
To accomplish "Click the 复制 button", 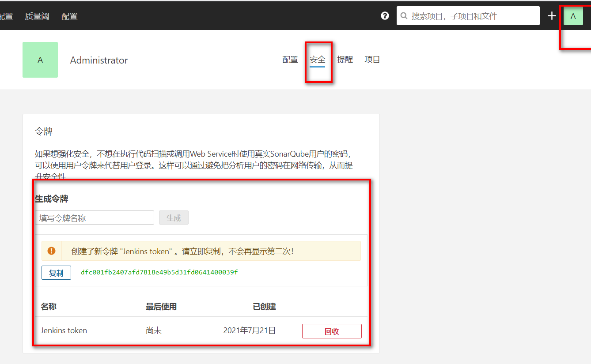I will pyautogui.click(x=56, y=273).
